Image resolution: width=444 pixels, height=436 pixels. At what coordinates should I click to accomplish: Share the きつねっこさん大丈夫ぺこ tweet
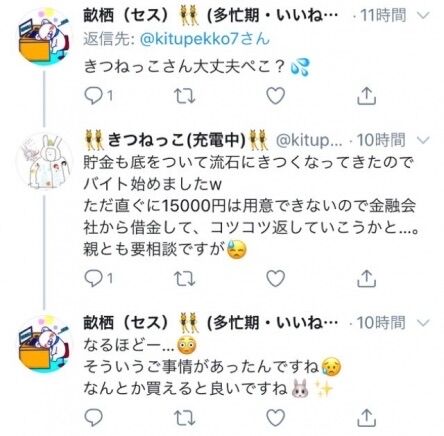366,96
